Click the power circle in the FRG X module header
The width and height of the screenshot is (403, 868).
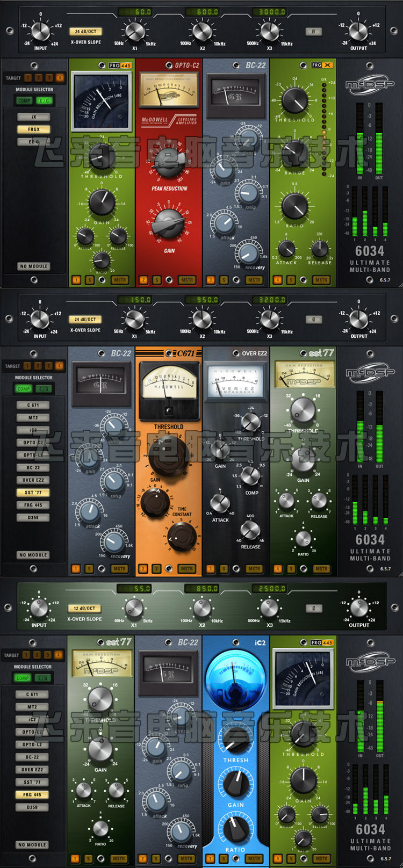(x=305, y=65)
